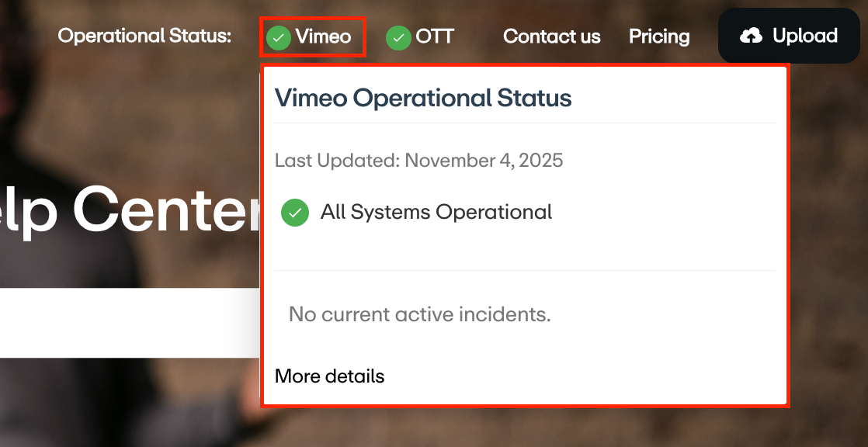Select the green check beside All Systems Operational
The image size is (868, 447).
point(295,212)
